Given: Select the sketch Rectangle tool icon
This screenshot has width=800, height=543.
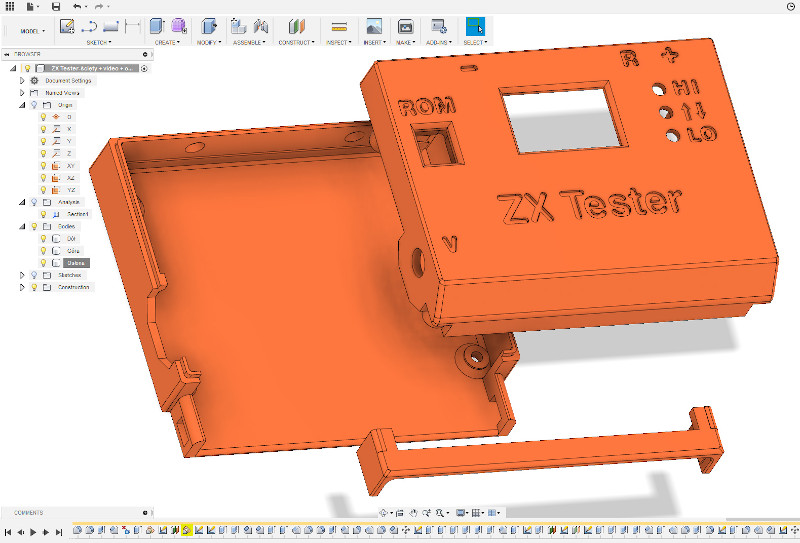Looking at the screenshot, I should [x=111, y=26].
